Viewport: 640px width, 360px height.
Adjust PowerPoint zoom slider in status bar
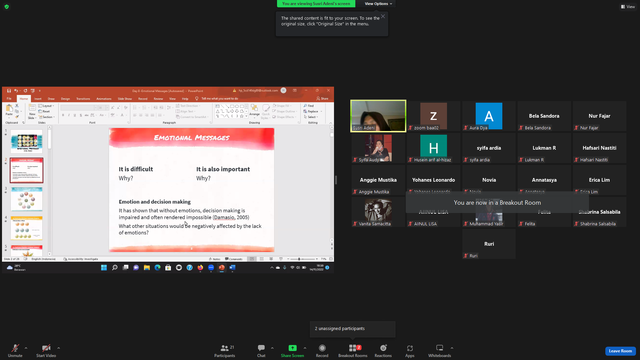pos(302,259)
